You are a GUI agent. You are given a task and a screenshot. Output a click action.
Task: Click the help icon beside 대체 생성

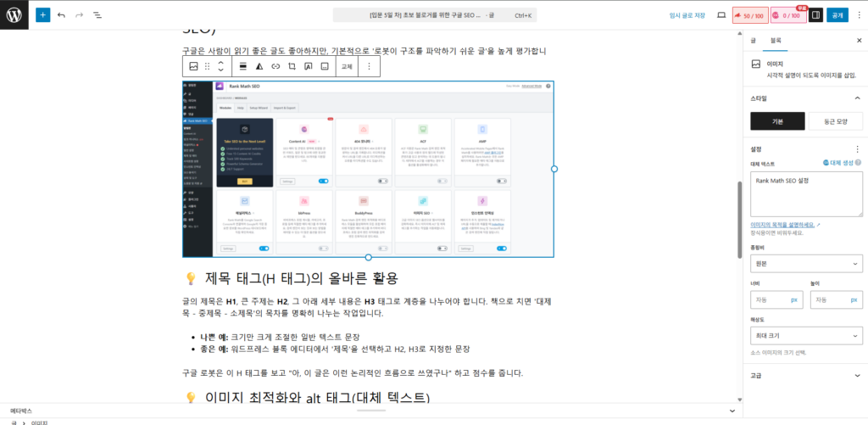[x=858, y=163]
